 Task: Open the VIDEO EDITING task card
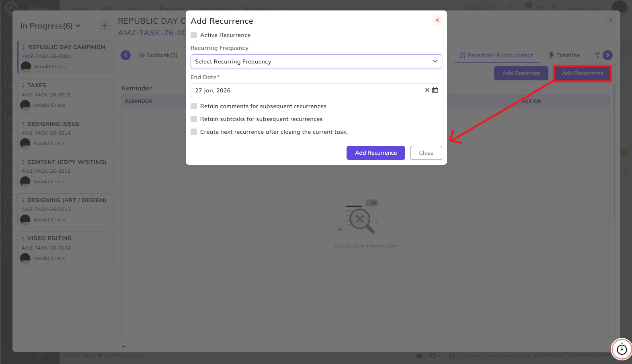(x=65, y=248)
